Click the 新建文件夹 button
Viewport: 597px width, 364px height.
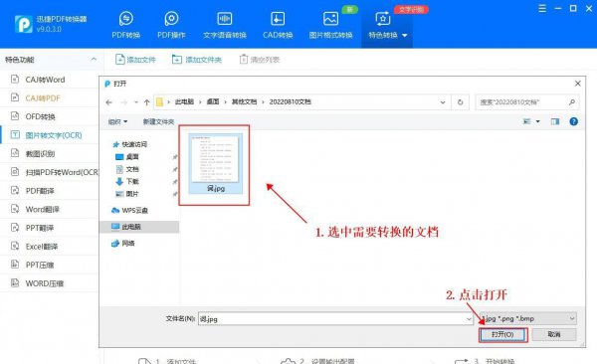click(x=158, y=121)
